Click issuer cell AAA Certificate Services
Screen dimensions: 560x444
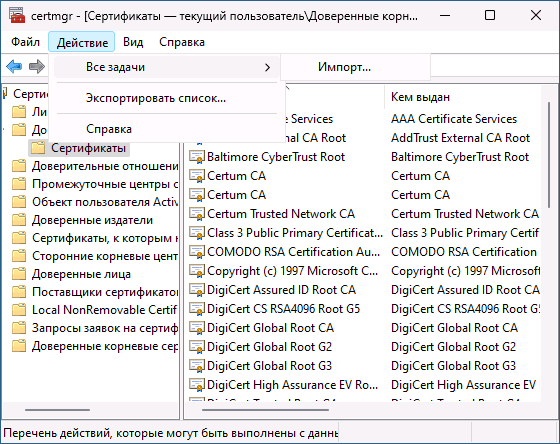point(454,119)
